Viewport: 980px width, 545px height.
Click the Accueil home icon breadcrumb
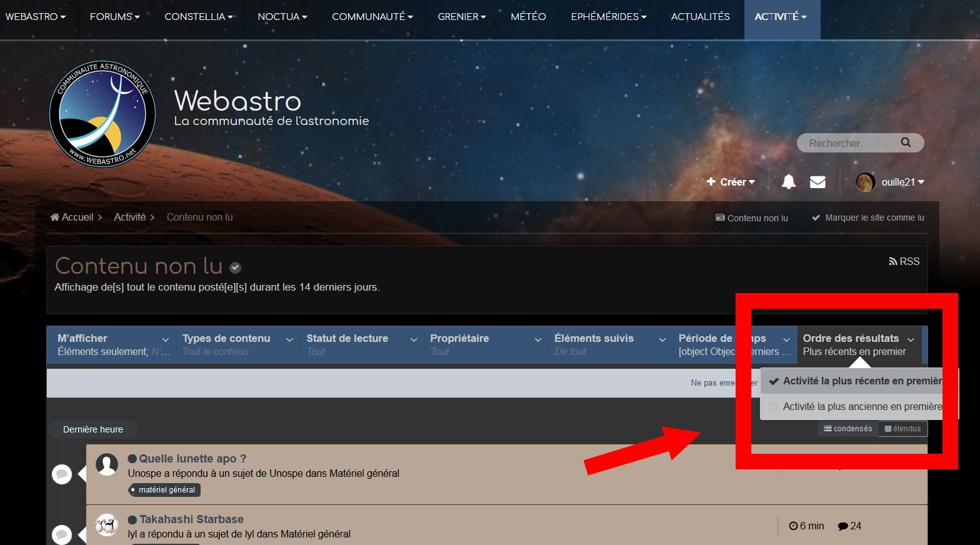pyautogui.click(x=55, y=217)
